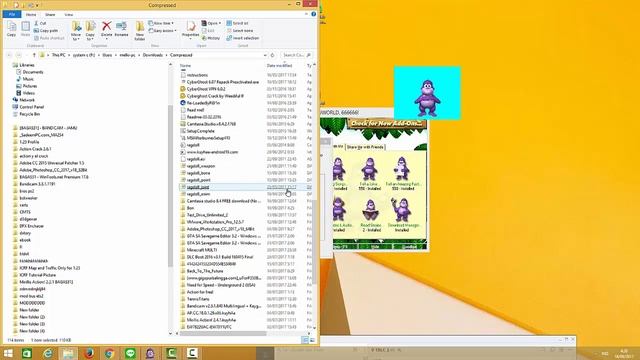The height and width of the screenshot is (360, 640).
Task: Collapse the ribbon with the chevron arrow
Action: coord(307,14)
